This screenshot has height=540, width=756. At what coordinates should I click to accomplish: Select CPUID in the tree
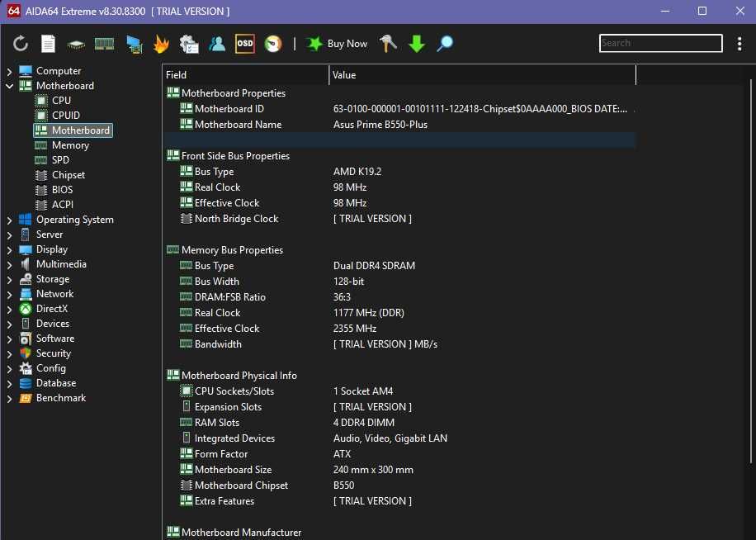pyautogui.click(x=65, y=116)
